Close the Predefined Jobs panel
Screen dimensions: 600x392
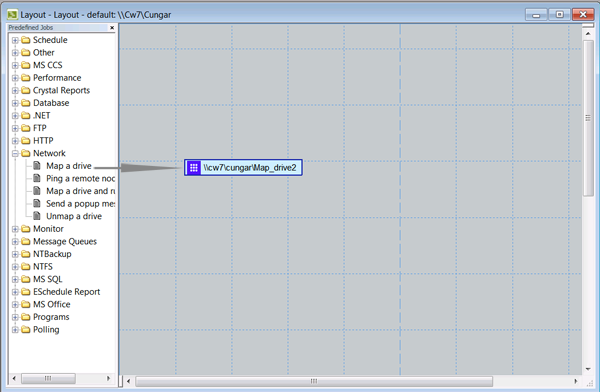[112, 28]
